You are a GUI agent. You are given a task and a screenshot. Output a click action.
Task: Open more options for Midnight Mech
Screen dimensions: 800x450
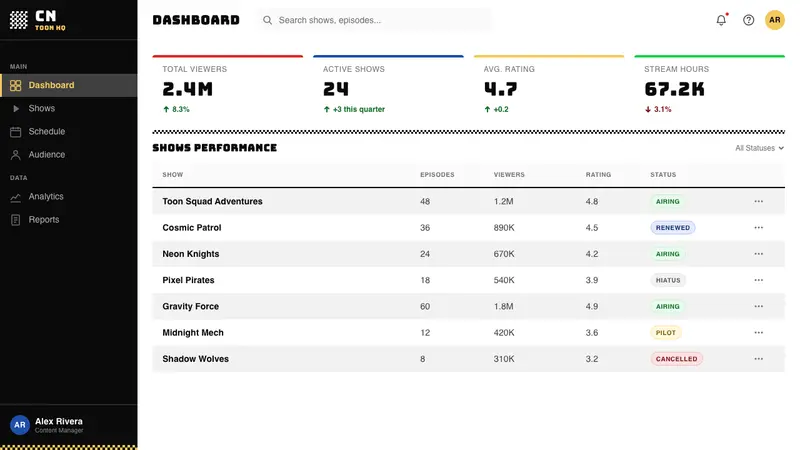coord(759,333)
